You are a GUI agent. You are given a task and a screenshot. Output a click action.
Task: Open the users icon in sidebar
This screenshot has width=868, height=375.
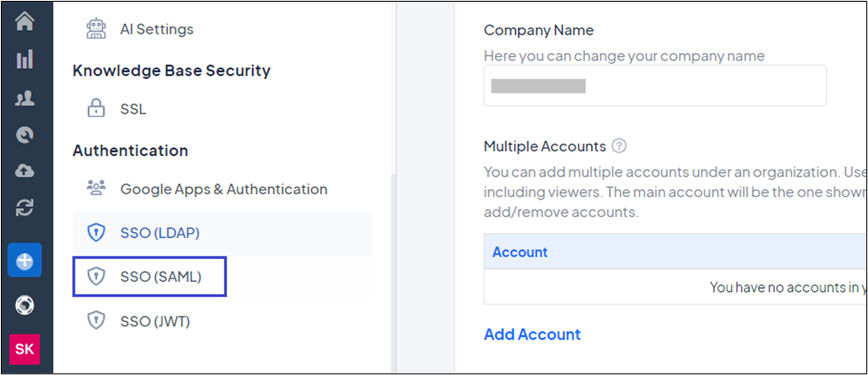click(x=25, y=98)
